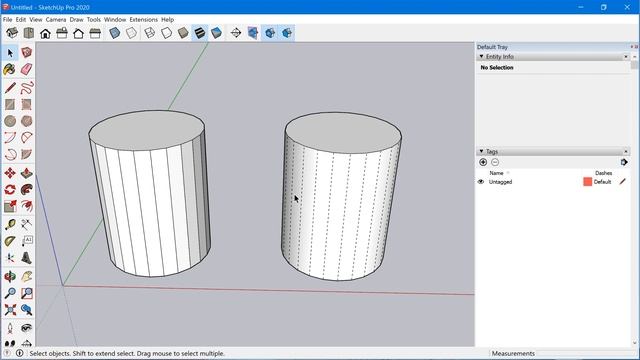Activate the Make Component tool
The height and width of the screenshot is (360, 640).
pyautogui.click(x=27, y=53)
